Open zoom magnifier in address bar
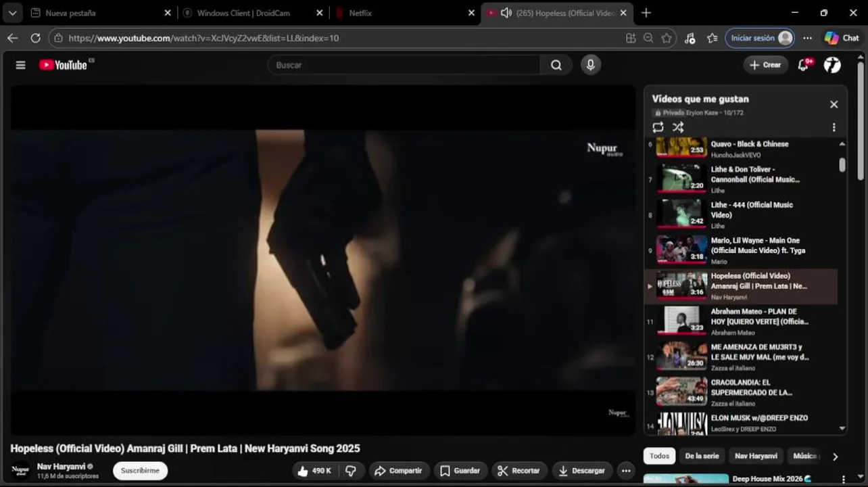The width and height of the screenshot is (868, 487). 648,38
